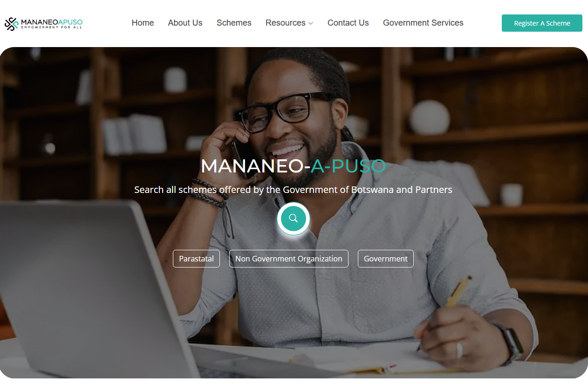
Task: Click the Mananeo-A-Puso logo emblem
Action: 12,24
